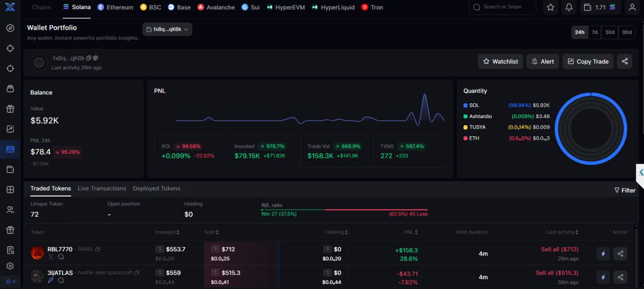Copy the fxBq...qK6k wallet address
Screen dimensions: 644x289
click(89, 58)
